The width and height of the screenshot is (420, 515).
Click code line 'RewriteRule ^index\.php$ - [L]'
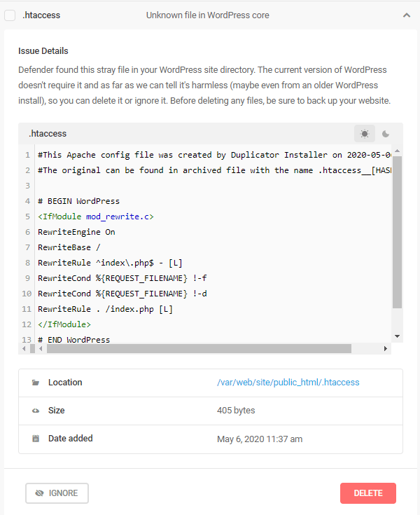110,263
